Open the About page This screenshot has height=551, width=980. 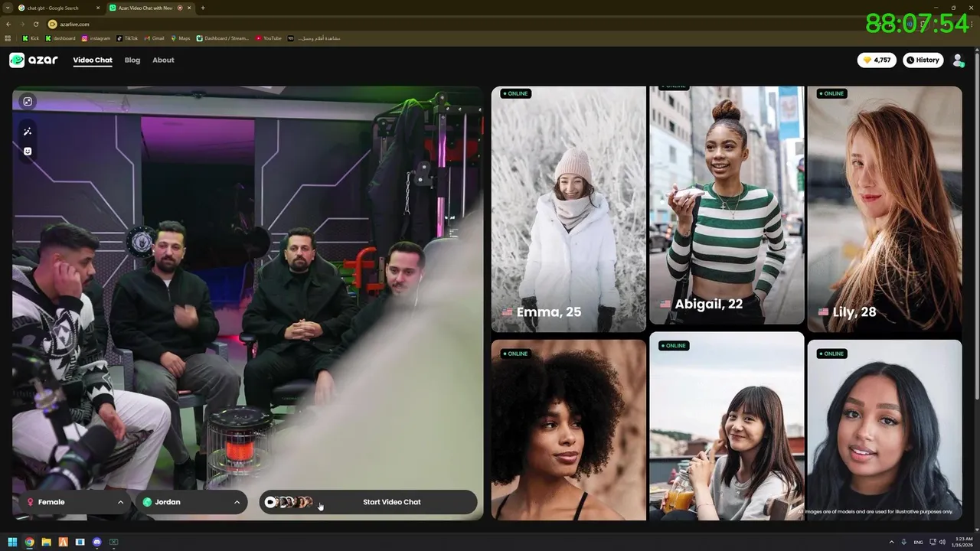(x=163, y=60)
